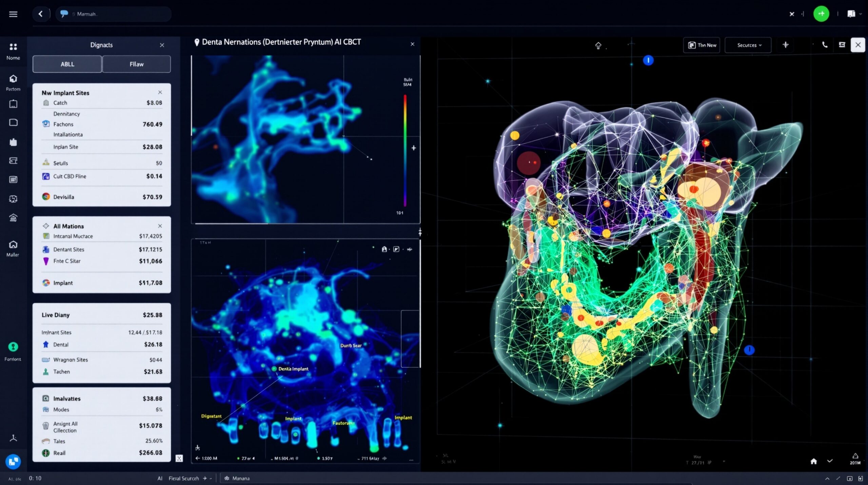
Task: Switch to the Filaw tab
Action: point(136,64)
